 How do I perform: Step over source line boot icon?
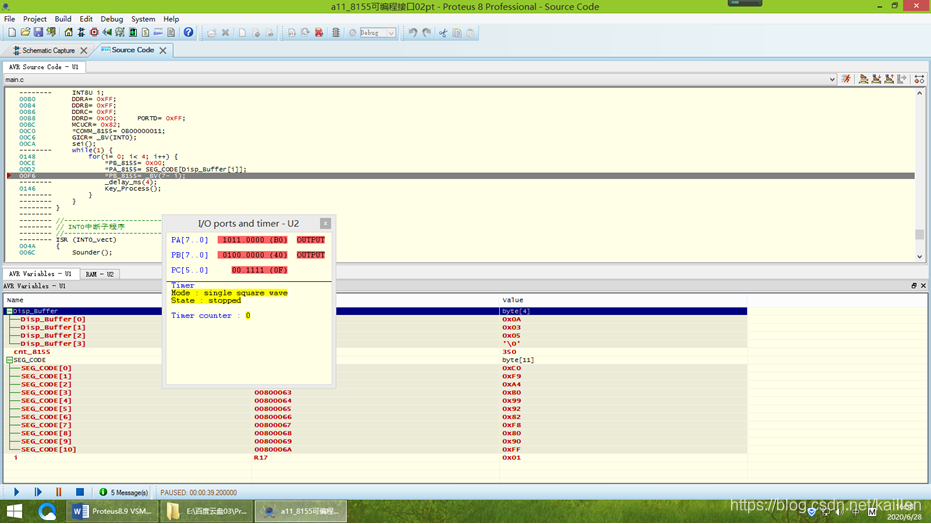(863, 79)
